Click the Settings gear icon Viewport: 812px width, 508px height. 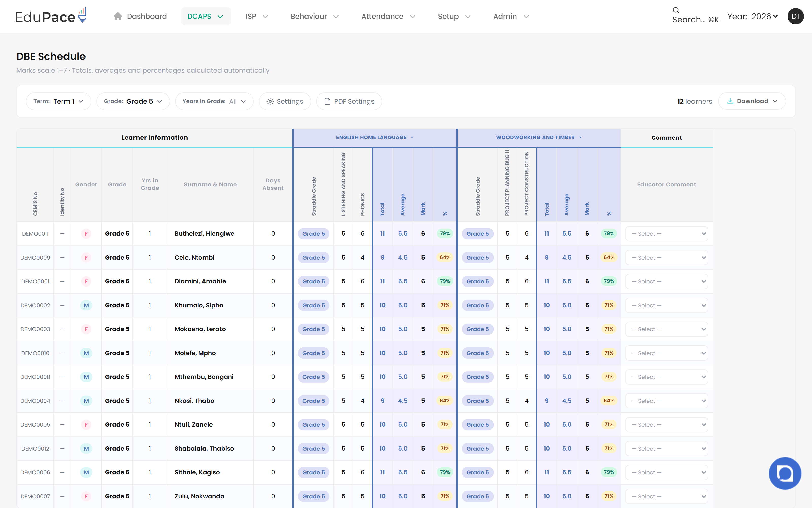pos(270,101)
